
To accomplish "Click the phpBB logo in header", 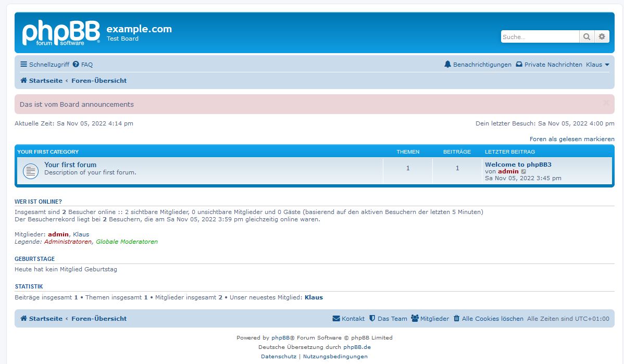I will pyautogui.click(x=61, y=33).
